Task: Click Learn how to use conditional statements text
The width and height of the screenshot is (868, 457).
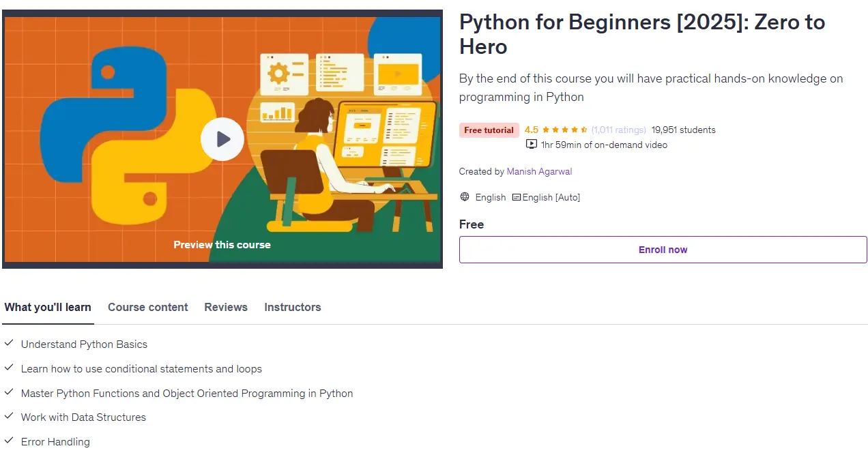Action: (x=141, y=369)
